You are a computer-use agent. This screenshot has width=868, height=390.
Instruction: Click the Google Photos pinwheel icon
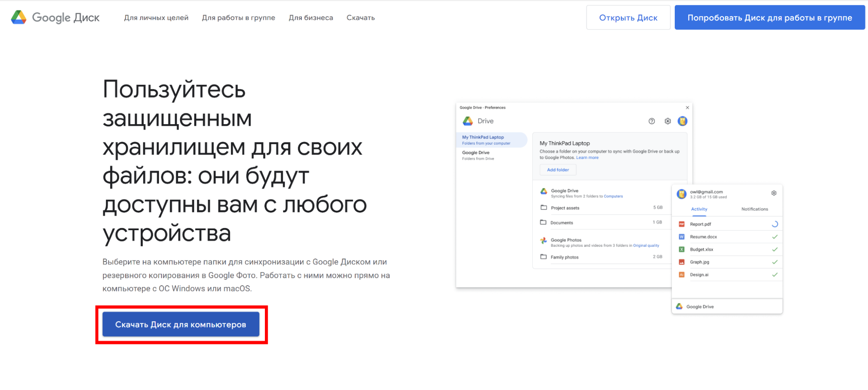tap(543, 240)
